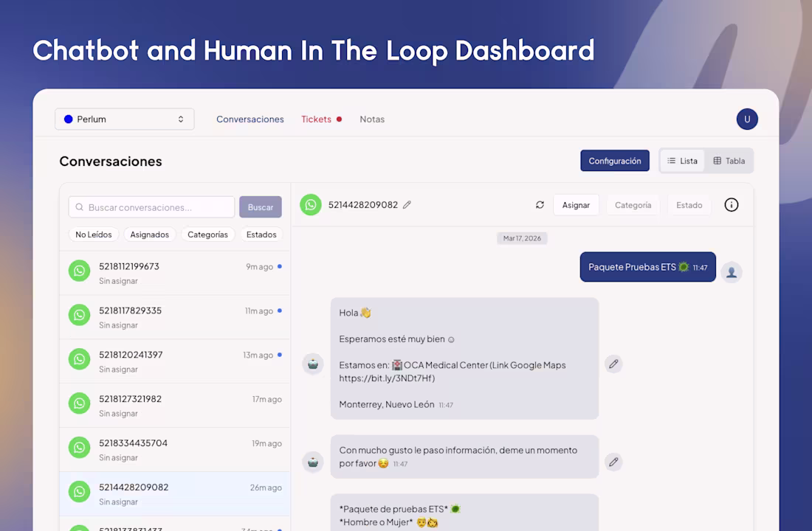
Task: Click WhatsApp icon in the chat header
Action: pyautogui.click(x=311, y=205)
